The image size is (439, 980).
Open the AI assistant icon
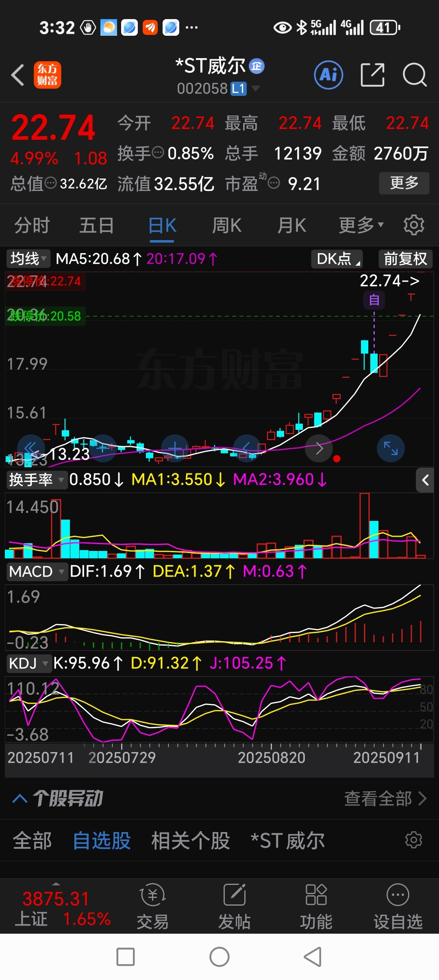point(328,75)
